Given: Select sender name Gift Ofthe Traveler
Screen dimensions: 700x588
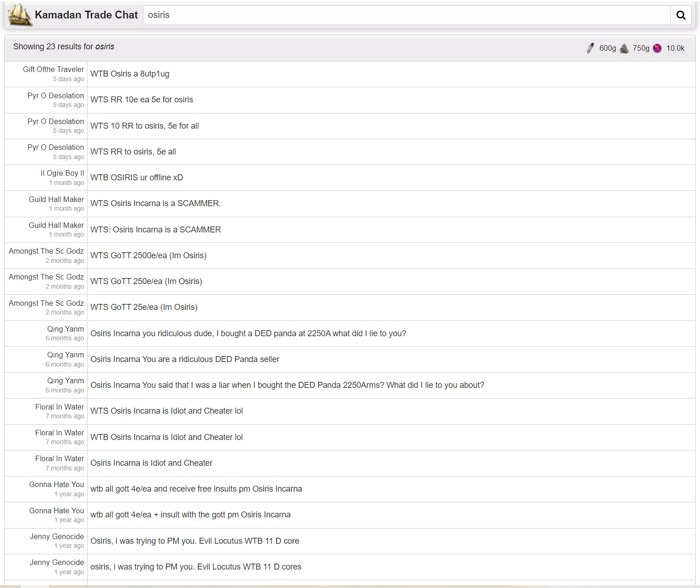Looking at the screenshot, I should tap(53, 69).
